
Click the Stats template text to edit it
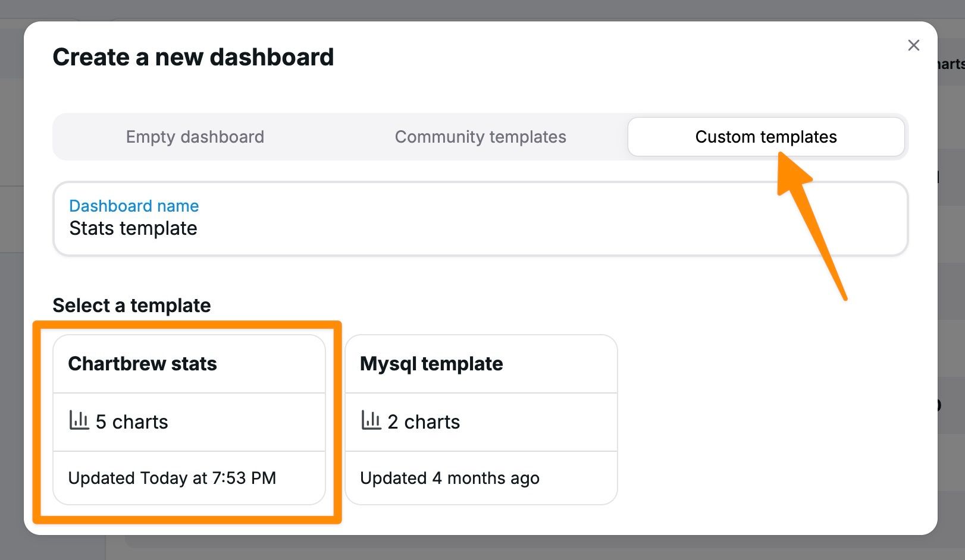(133, 228)
